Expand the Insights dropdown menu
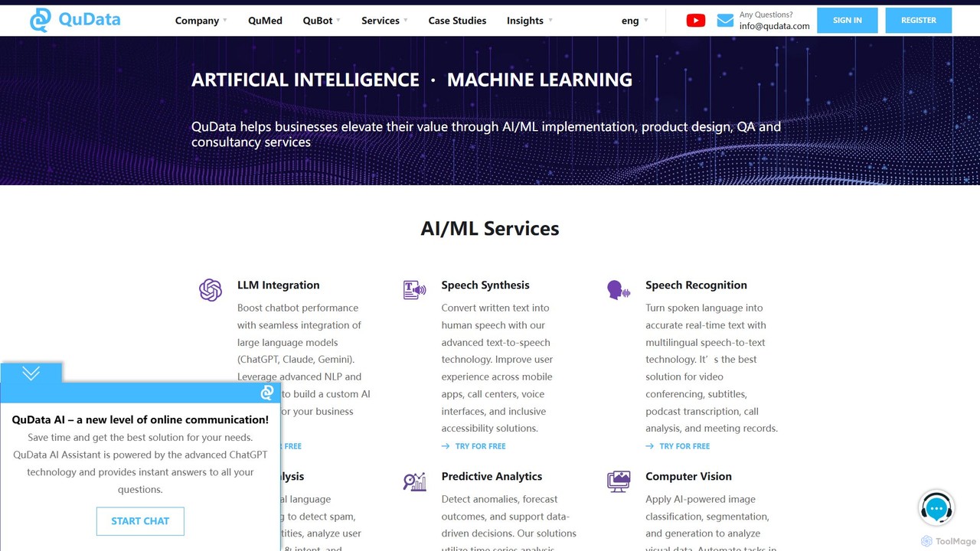This screenshot has height=551, width=980. pyautogui.click(x=530, y=21)
